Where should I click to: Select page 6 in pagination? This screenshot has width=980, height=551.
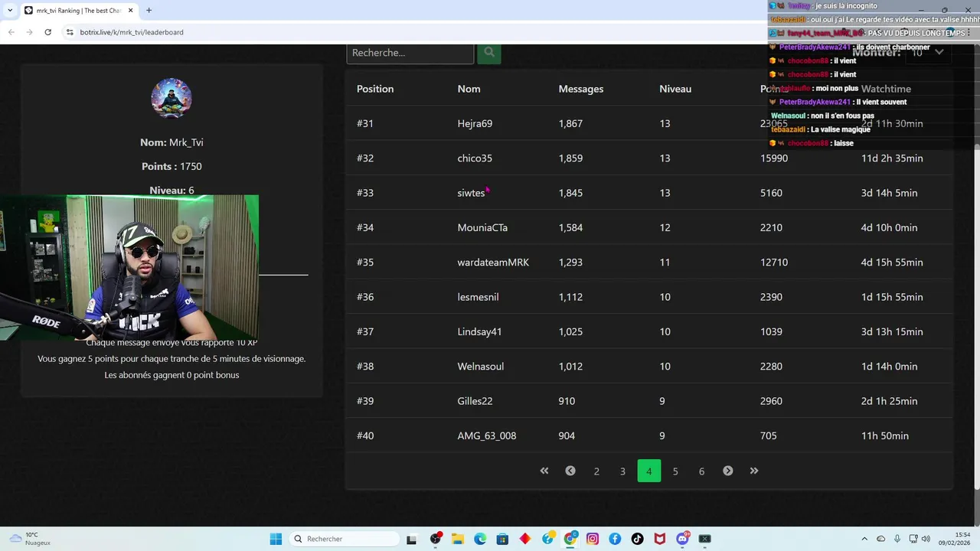click(x=701, y=471)
